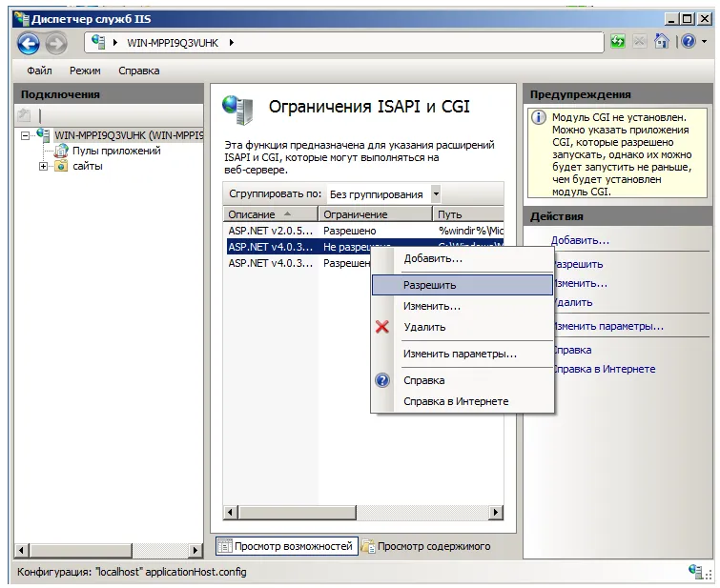Open the Без группирования grouping dropdown
This screenshot has height=588, width=720.
(x=436, y=194)
